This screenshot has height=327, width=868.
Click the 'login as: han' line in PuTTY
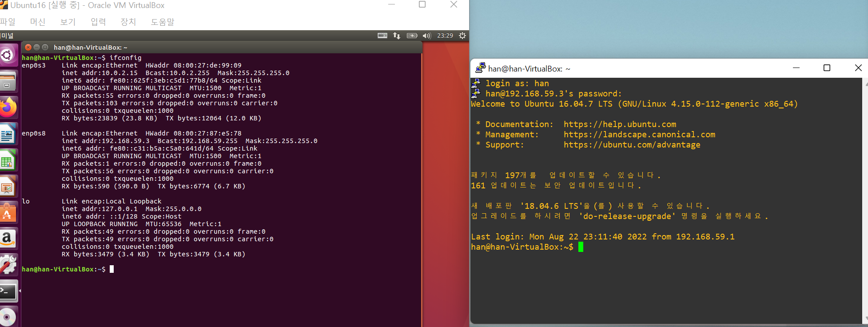pos(517,84)
